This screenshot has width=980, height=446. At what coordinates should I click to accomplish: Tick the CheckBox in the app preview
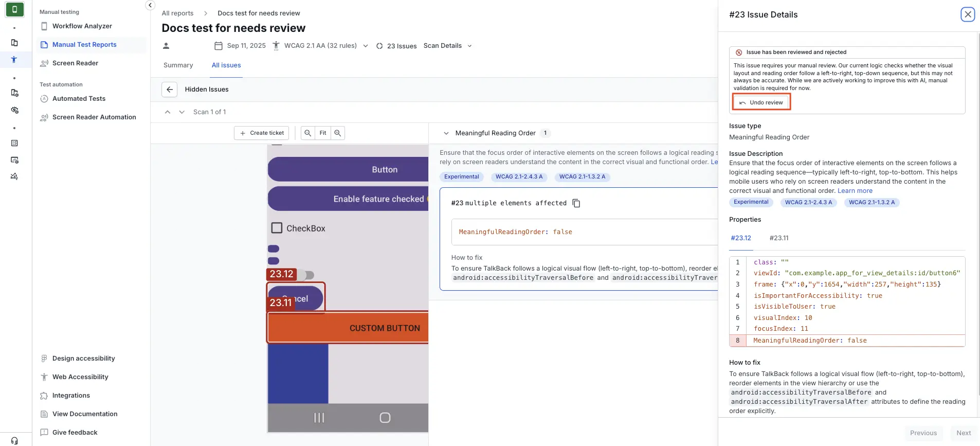click(277, 228)
